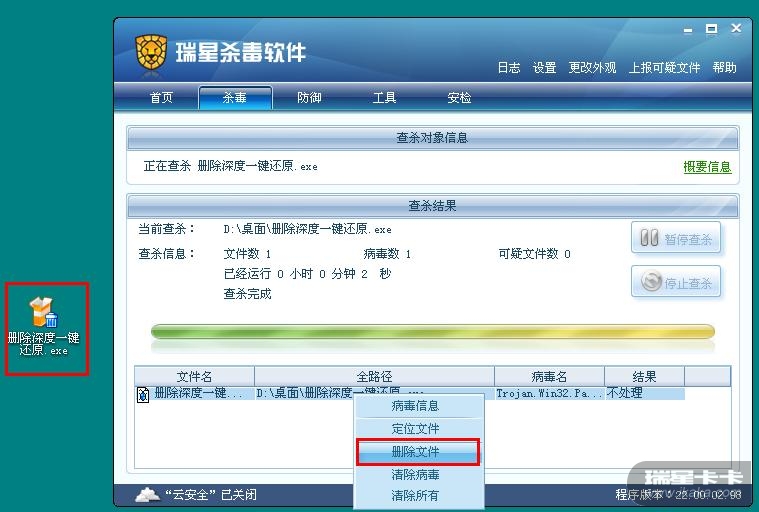Click the scan progress bar

click(x=433, y=331)
